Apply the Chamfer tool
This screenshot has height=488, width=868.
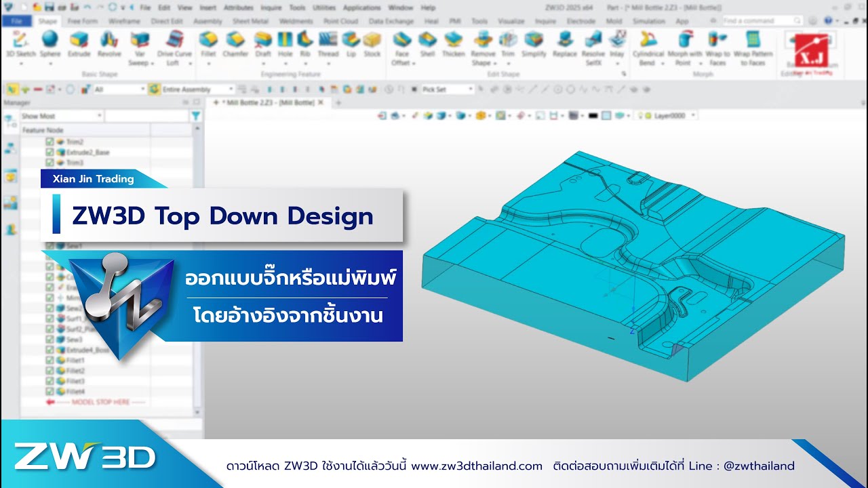[x=235, y=45]
